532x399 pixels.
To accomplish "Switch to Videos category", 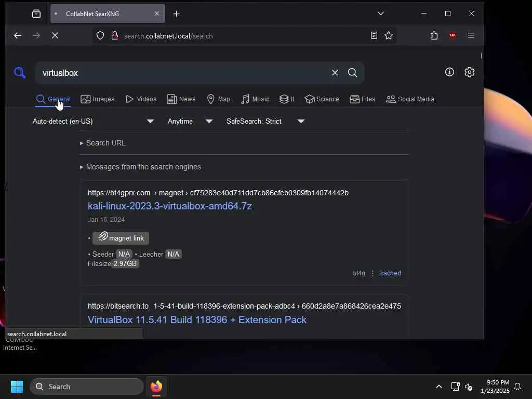I will pos(141,99).
